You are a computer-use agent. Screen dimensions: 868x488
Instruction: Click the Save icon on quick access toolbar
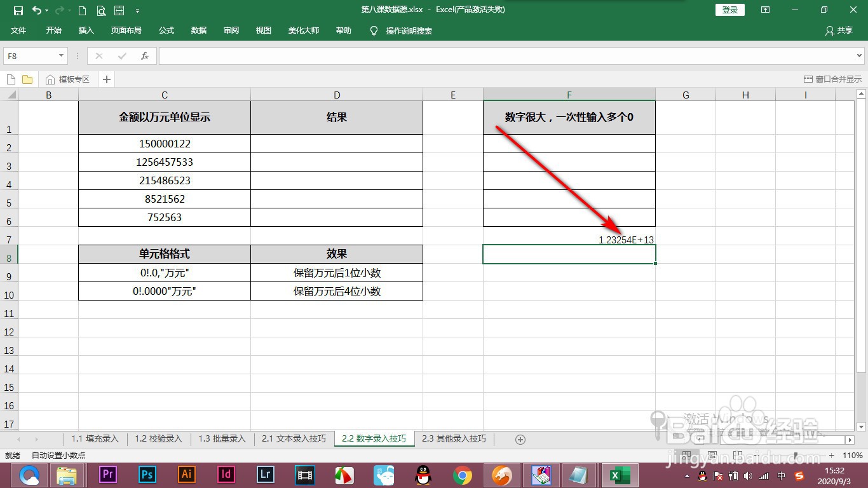(x=17, y=9)
